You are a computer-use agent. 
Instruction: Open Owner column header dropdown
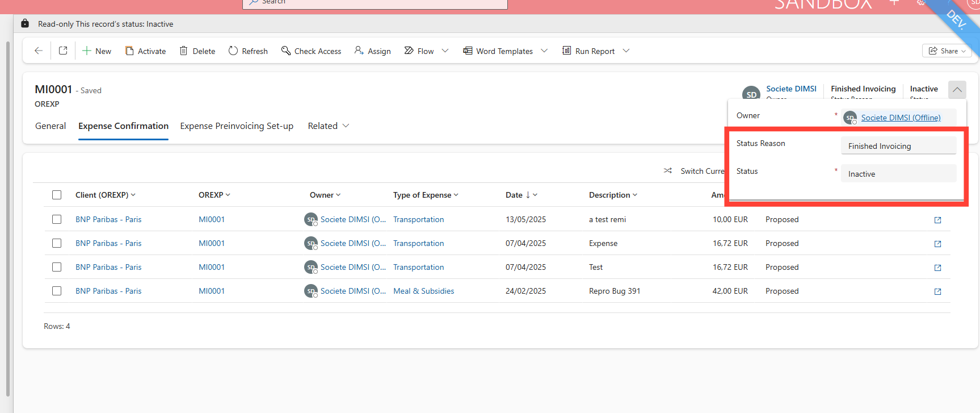338,195
